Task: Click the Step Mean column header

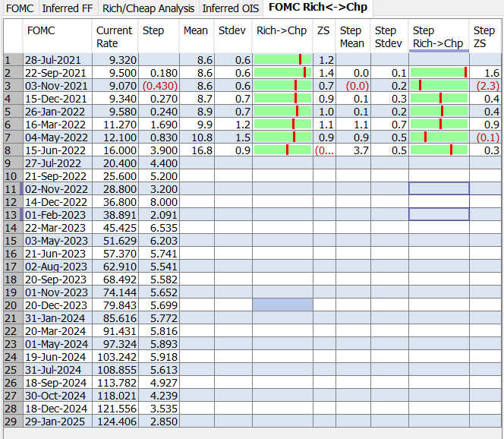Action: (x=353, y=36)
